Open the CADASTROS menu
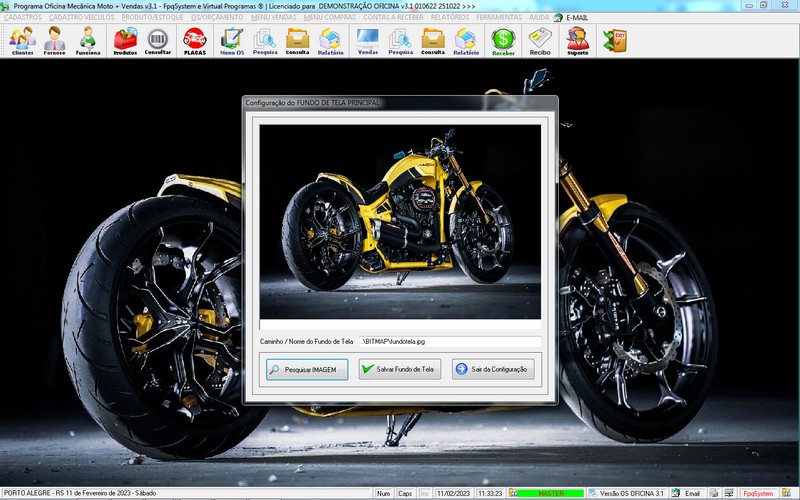 click(22, 17)
